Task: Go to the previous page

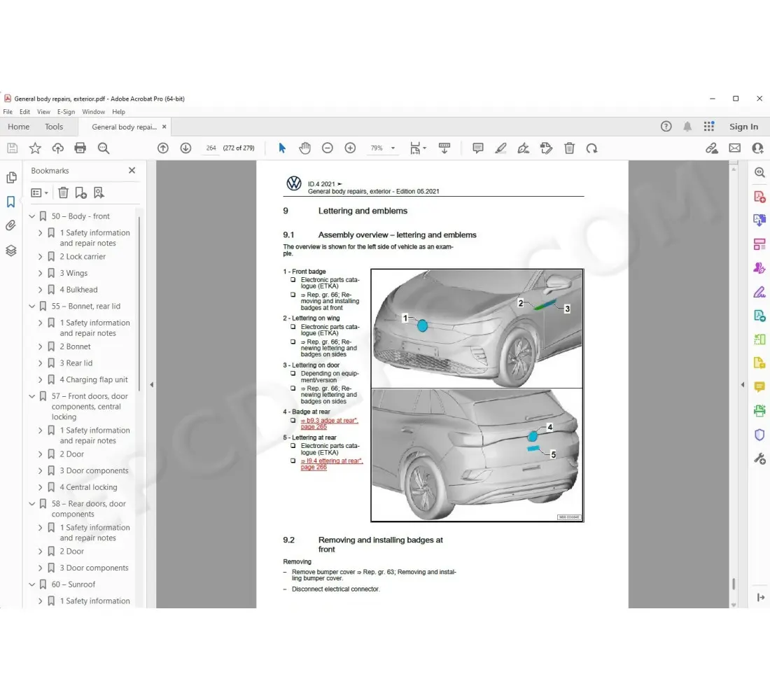Action: 163,148
